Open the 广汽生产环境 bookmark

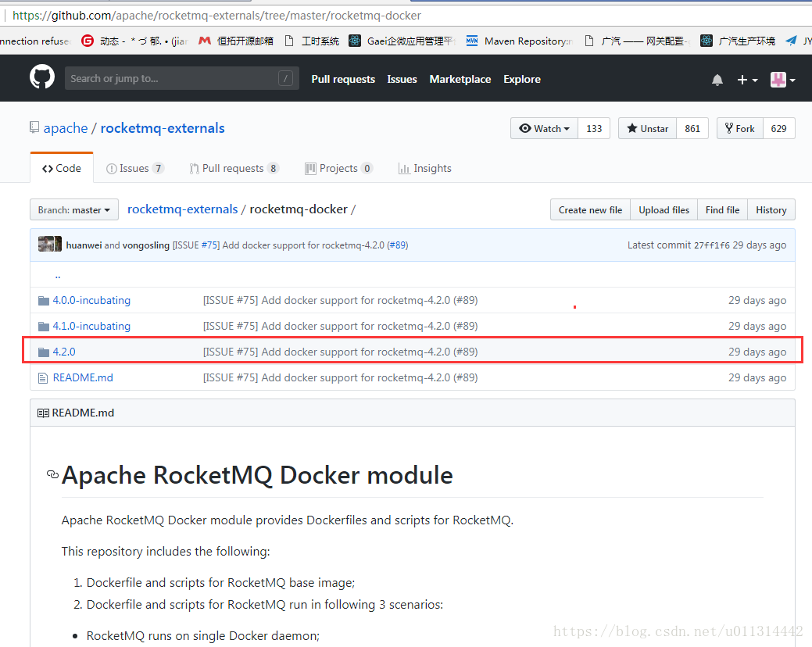pos(738,41)
